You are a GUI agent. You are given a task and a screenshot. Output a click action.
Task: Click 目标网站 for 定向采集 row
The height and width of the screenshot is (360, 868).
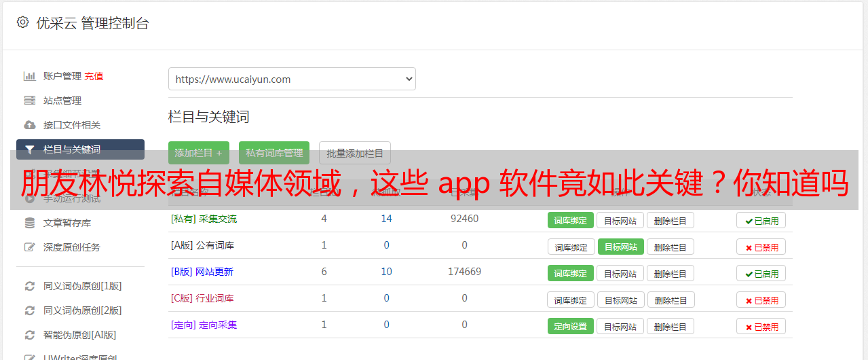click(620, 326)
